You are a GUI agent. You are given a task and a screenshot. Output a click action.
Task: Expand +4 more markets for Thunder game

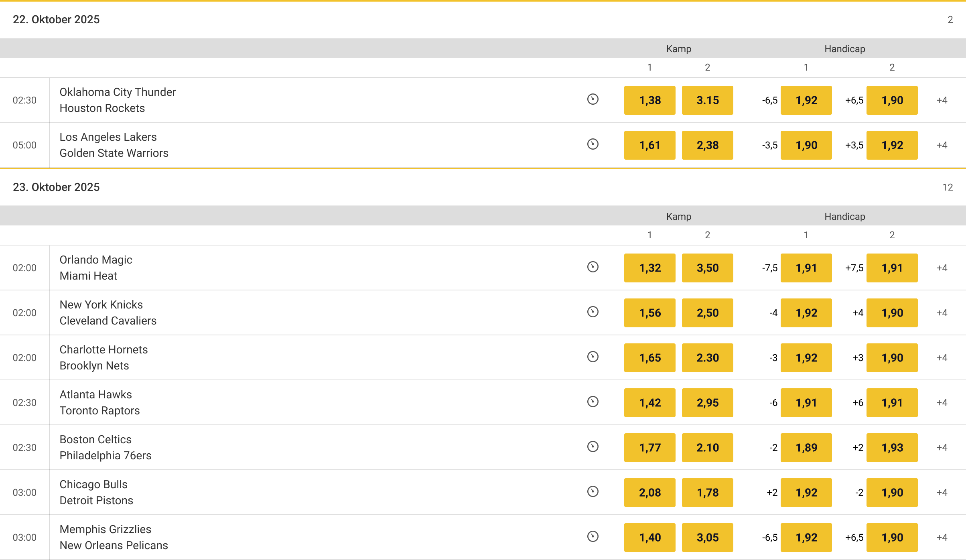tap(942, 100)
